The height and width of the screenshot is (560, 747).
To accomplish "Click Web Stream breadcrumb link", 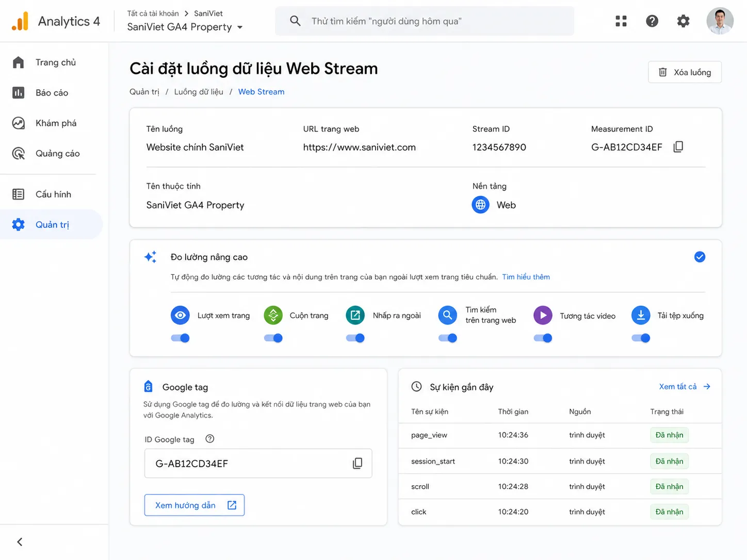I will (x=261, y=92).
